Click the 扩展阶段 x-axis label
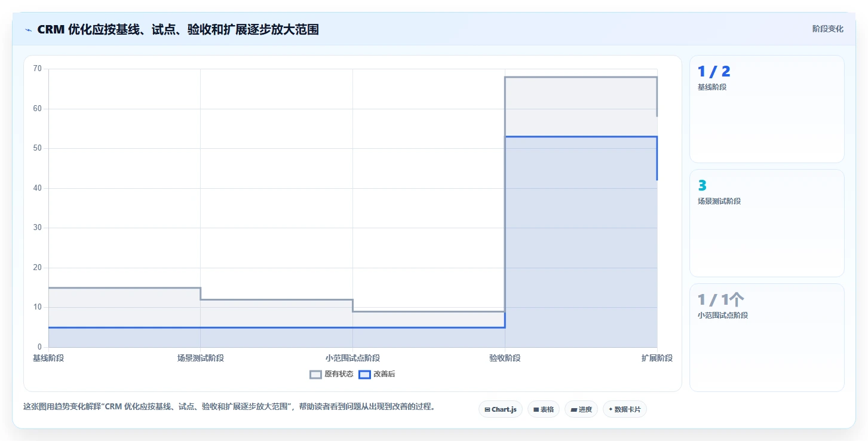This screenshot has width=868, height=441. coord(657,358)
